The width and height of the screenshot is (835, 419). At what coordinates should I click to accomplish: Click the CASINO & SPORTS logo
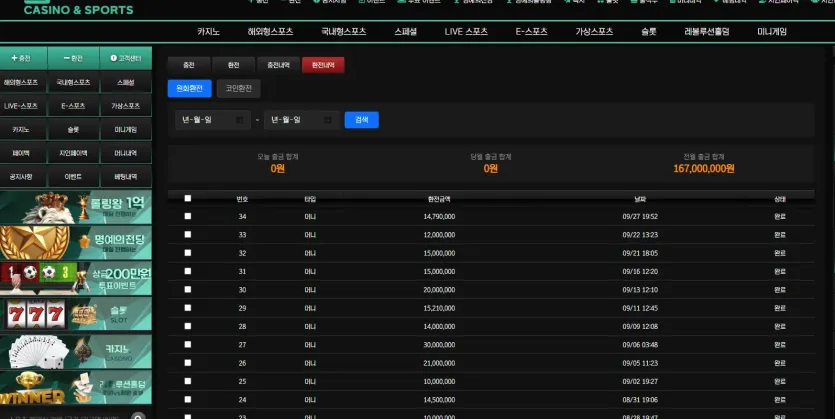[78, 9]
